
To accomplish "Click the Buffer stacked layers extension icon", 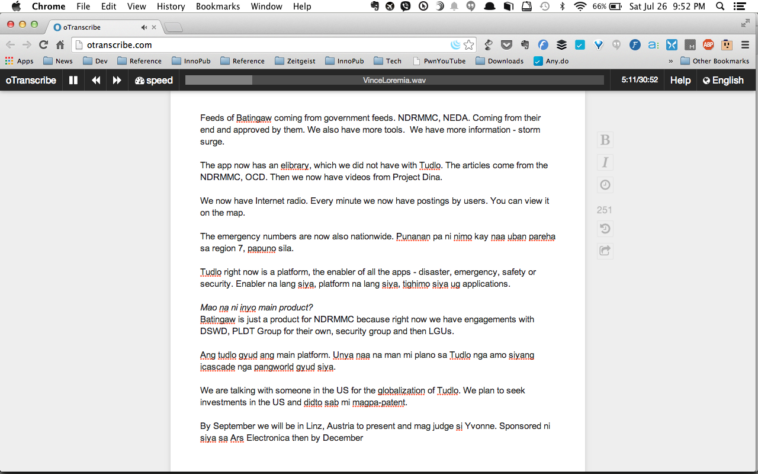I will pyautogui.click(x=561, y=45).
